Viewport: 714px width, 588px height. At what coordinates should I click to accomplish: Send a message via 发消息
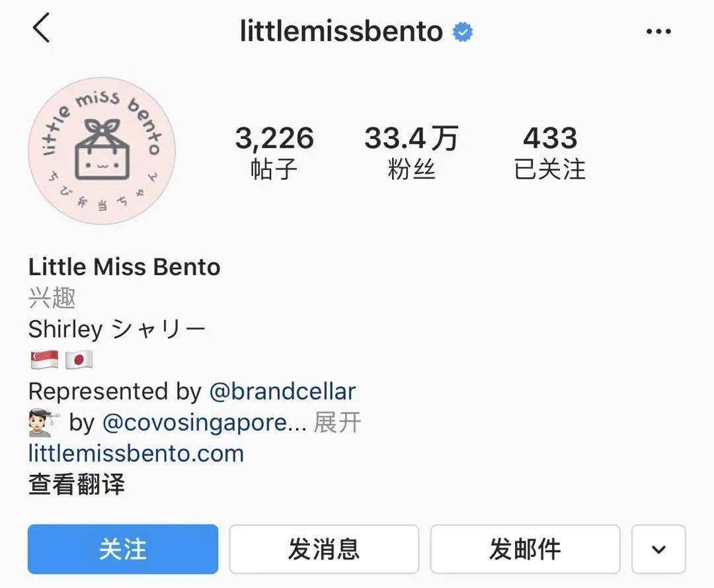pyautogui.click(x=324, y=549)
